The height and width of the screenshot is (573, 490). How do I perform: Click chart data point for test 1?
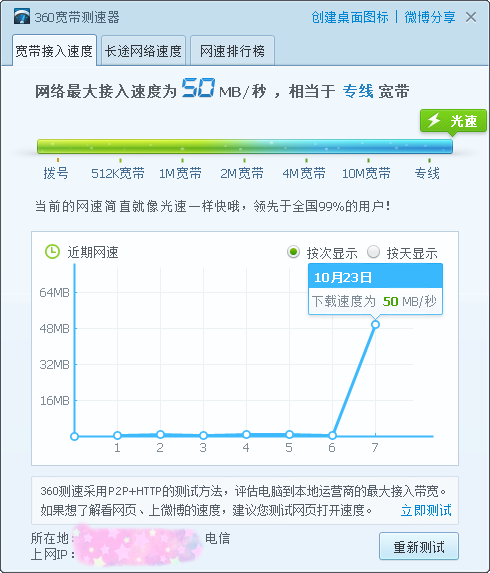117,435
